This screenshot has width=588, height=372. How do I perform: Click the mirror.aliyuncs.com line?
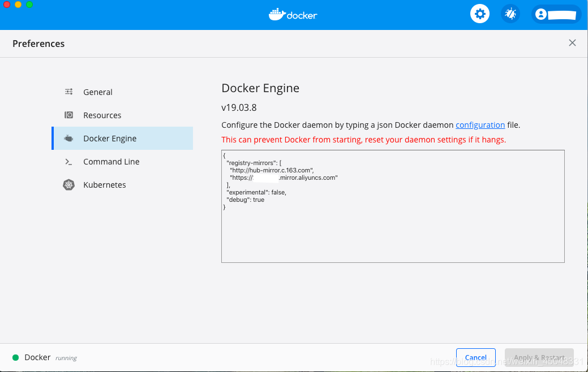[x=284, y=178]
